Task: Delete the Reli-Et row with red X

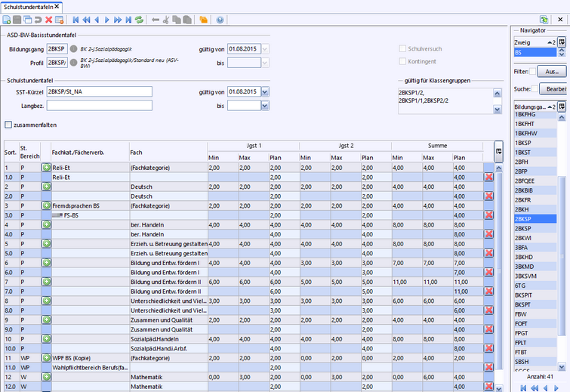Action: point(488,176)
